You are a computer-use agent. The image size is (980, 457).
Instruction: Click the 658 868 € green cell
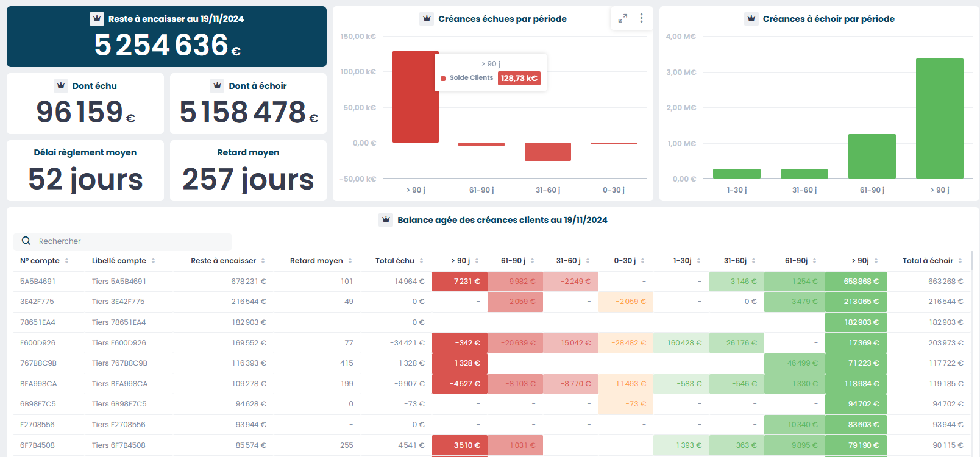856,282
